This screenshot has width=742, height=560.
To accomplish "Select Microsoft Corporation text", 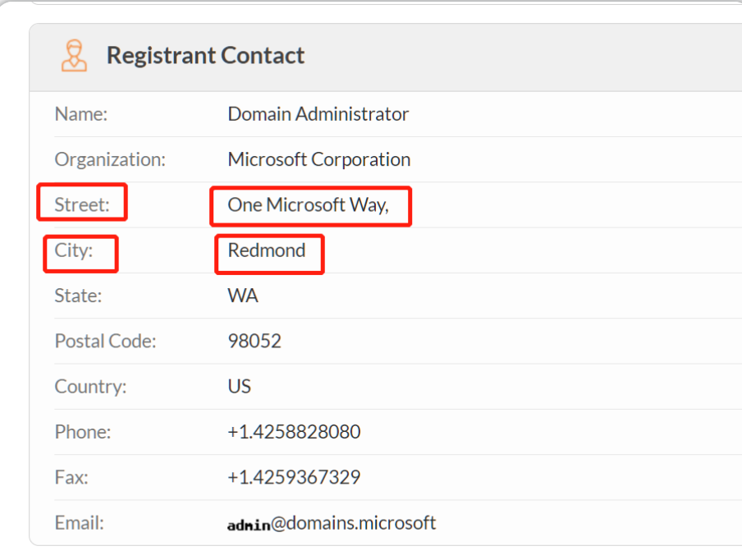I will [319, 159].
